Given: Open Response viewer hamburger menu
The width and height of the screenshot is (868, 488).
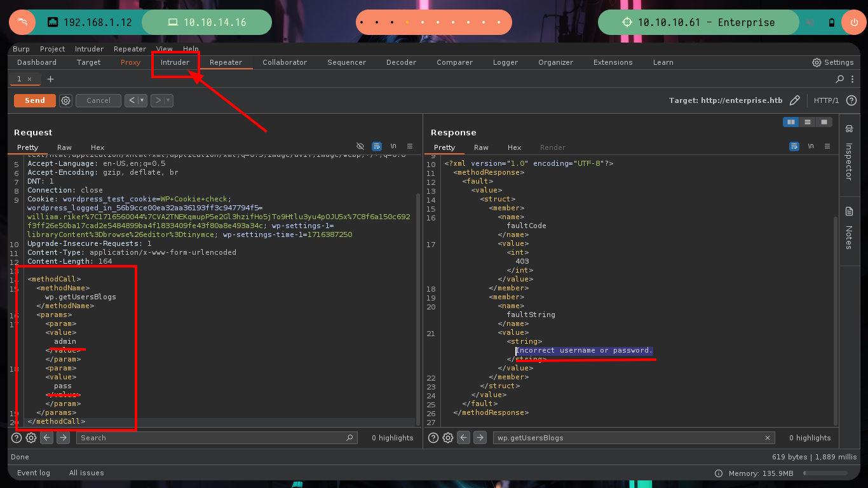Looking at the screenshot, I should (827, 146).
